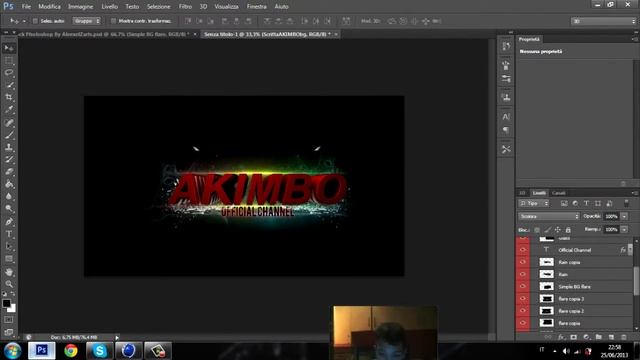
Task: Create a new layer
Action: pos(611,337)
